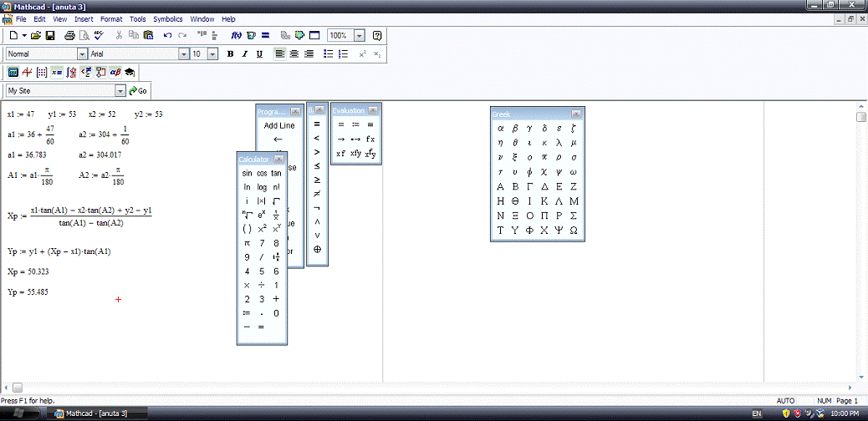Click the Greek symbol toolbar icon
Viewport: 868px width, 421px height.
click(115, 72)
